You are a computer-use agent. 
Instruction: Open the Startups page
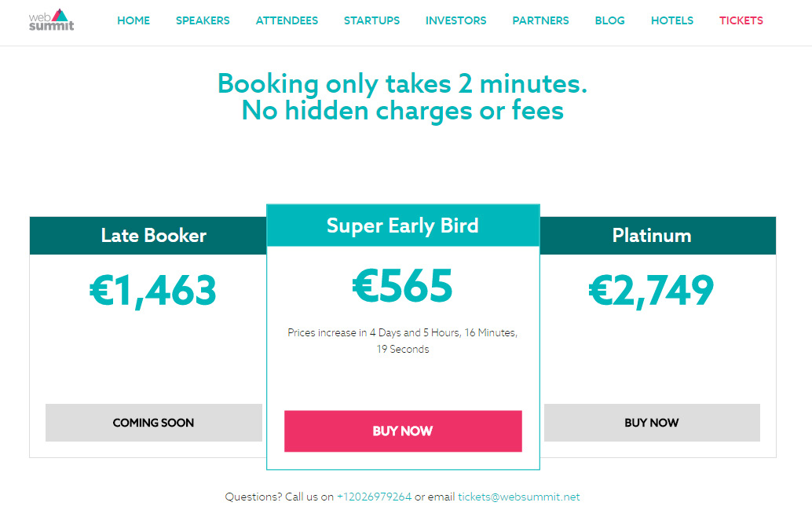[x=371, y=20]
